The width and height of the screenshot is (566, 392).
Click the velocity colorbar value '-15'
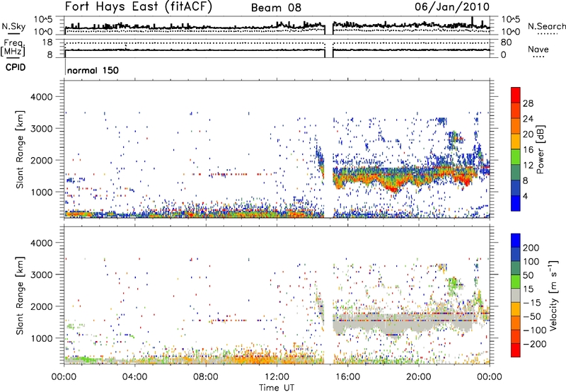coord(532,303)
